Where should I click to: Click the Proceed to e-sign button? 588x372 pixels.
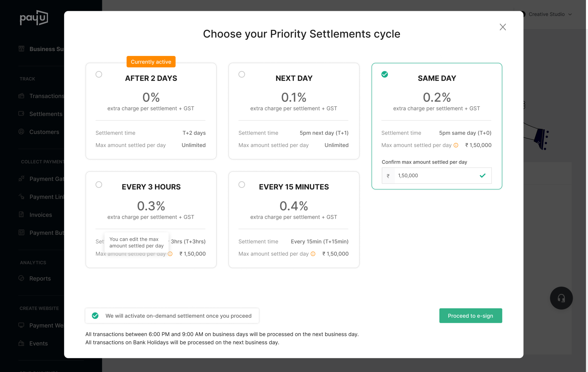(x=471, y=316)
